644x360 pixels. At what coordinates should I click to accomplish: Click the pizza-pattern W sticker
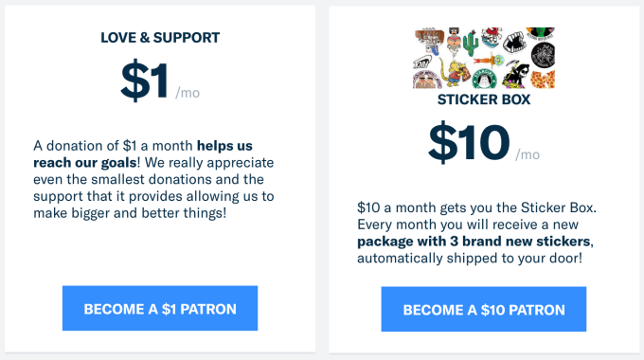(x=543, y=80)
